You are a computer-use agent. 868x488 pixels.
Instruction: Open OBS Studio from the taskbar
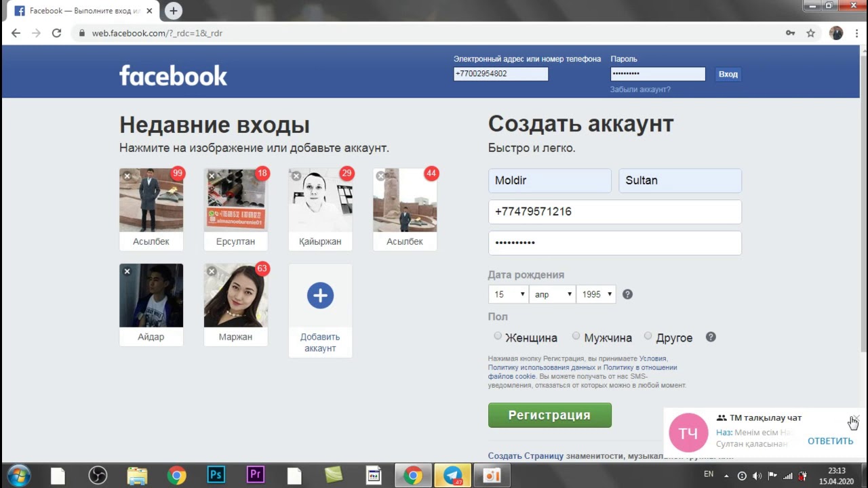pyautogui.click(x=98, y=476)
